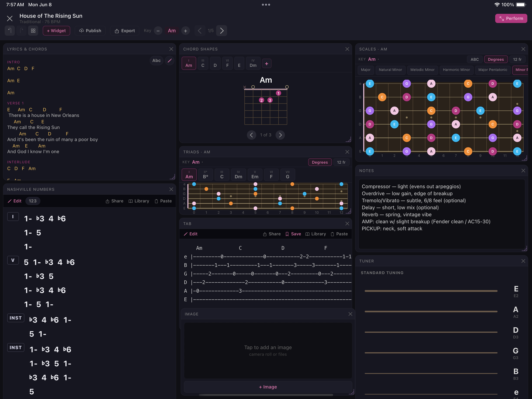Screen dimensions: 532x399
Task: Open 12 fr fret range in Scales
Action: click(517, 59)
